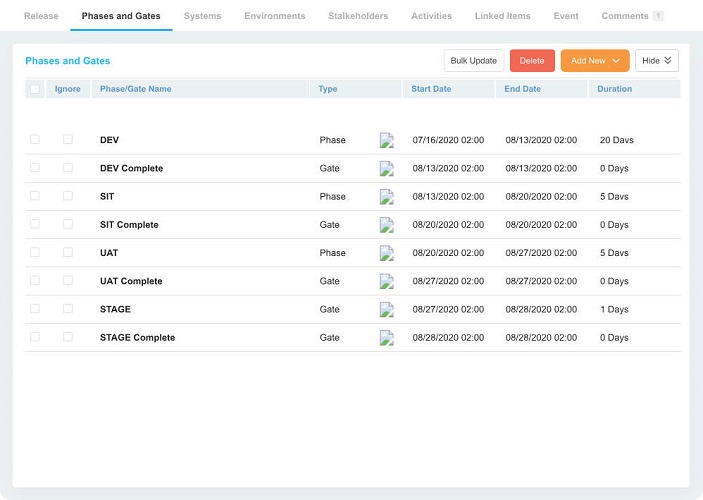
Task: Click the image icon in UAT Complete row
Action: (x=386, y=281)
